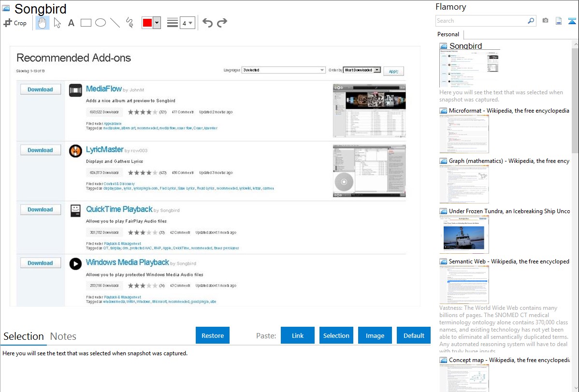This screenshot has height=392, width=579.
Task: Click the Graph (mathematics) entry icon
Action: [x=443, y=161]
